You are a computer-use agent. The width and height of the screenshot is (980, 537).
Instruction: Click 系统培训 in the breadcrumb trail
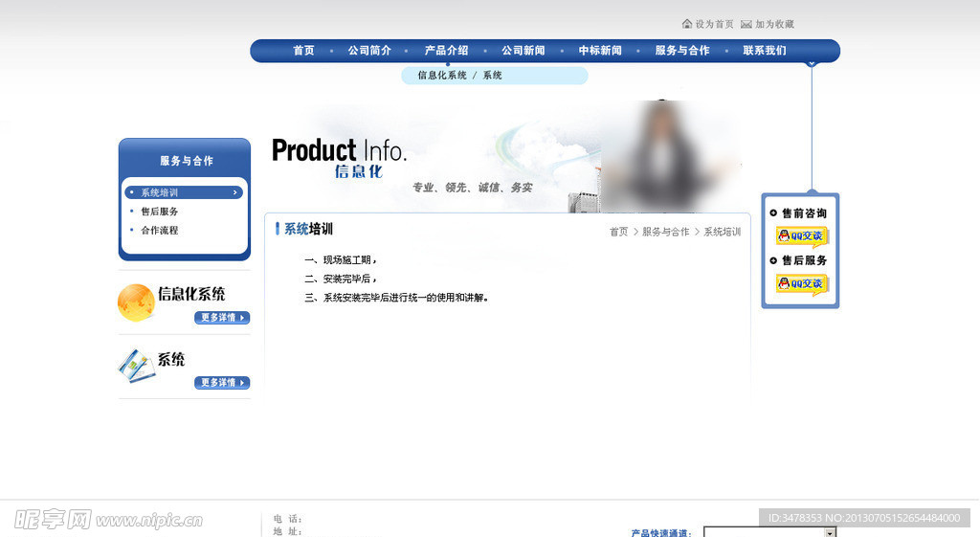pos(722,232)
